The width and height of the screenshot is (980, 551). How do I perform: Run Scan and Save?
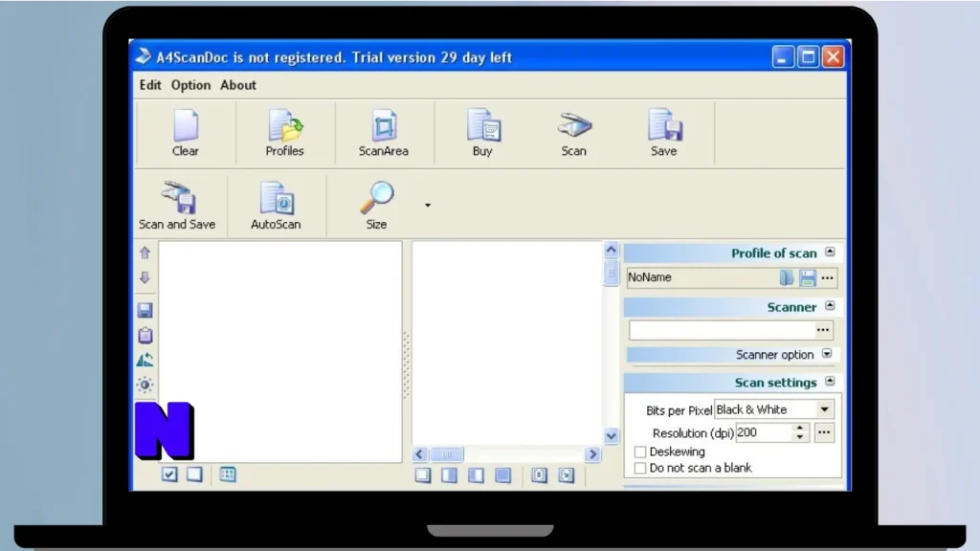(177, 206)
